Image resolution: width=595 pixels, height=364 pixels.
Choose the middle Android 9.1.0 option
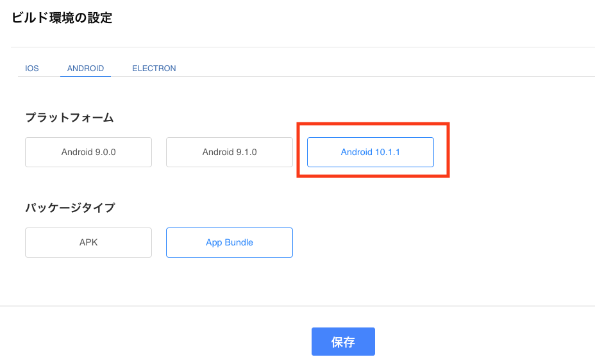[230, 152]
